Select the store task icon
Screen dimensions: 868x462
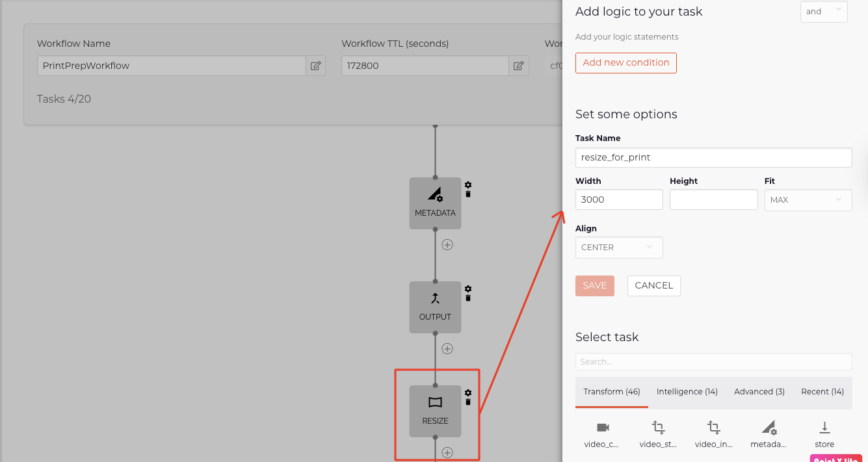pos(824,429)
